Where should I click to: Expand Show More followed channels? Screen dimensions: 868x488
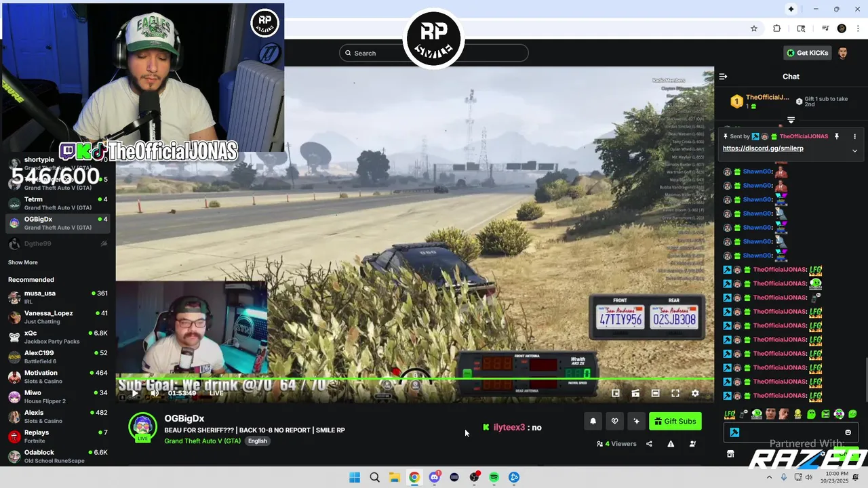pos(22,262)
